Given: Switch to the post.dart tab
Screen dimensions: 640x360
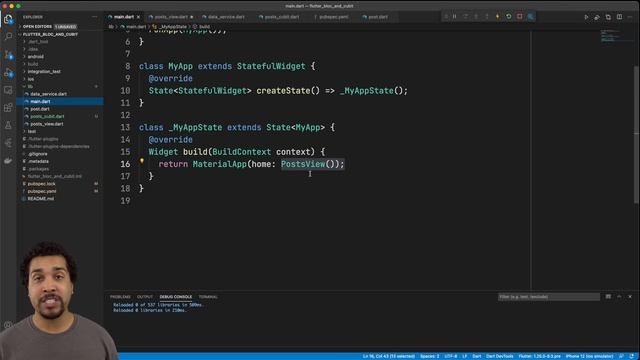Looking at the screenshot, I should [x=378, y=17].
